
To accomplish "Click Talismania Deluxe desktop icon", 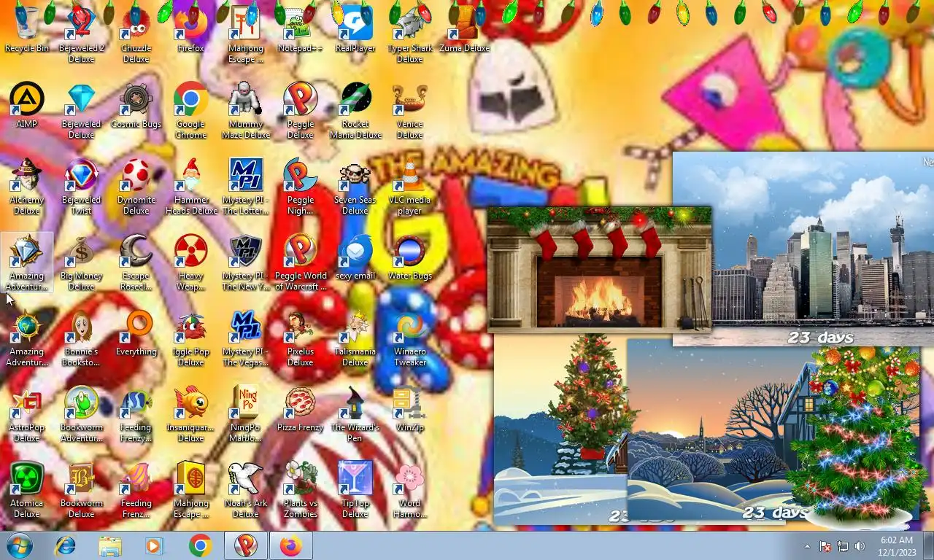I will click(x=355, y=338).
